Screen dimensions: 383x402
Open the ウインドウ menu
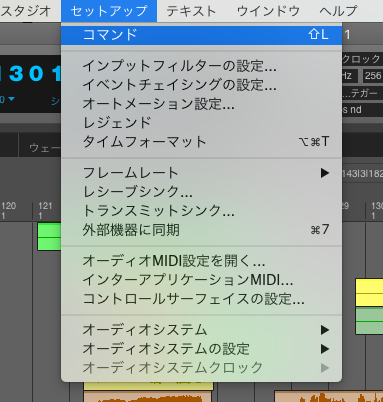click(268, 11)
